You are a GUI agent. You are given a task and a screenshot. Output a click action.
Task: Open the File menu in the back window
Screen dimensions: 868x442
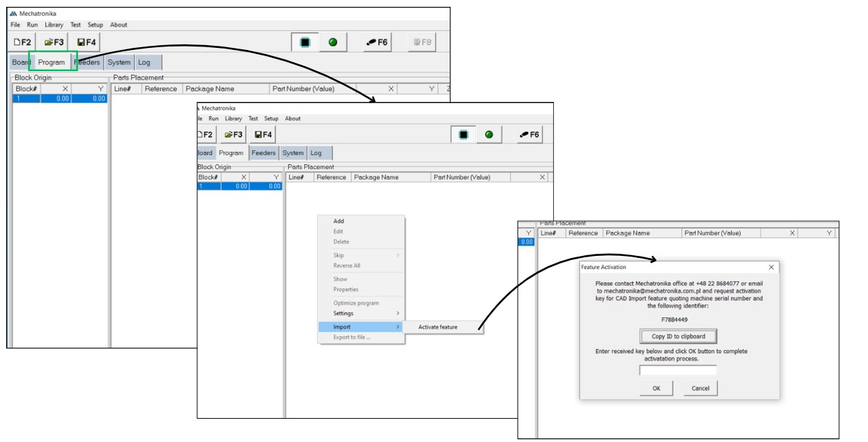[15, 25]
